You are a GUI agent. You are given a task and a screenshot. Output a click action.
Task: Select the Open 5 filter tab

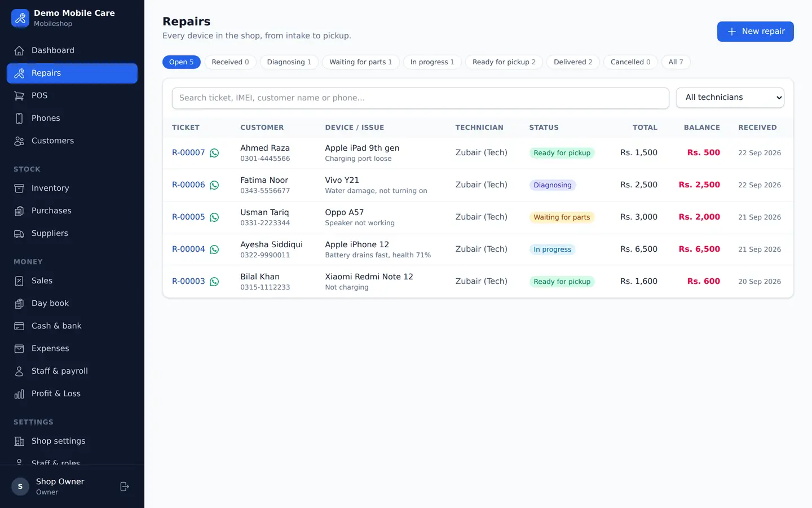181,62
